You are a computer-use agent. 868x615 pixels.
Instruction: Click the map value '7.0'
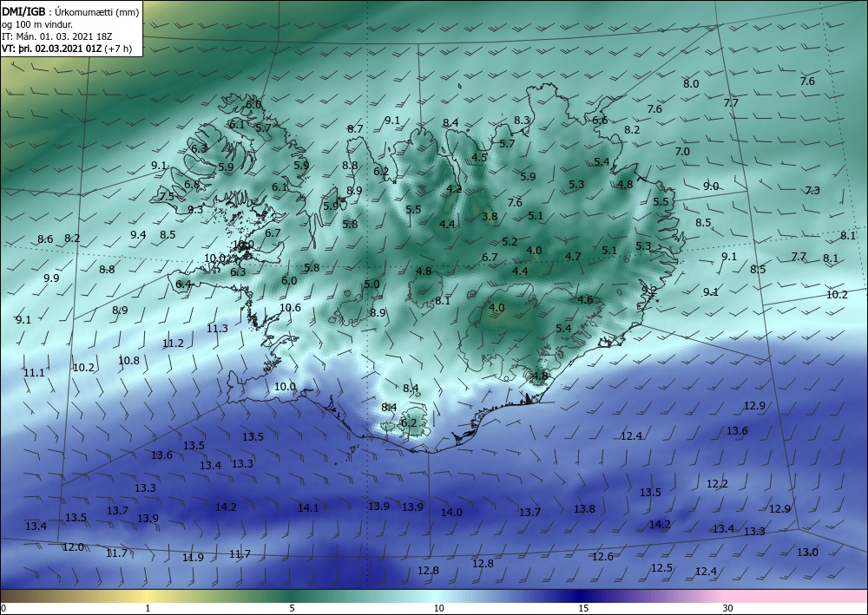tap(682, 152)
